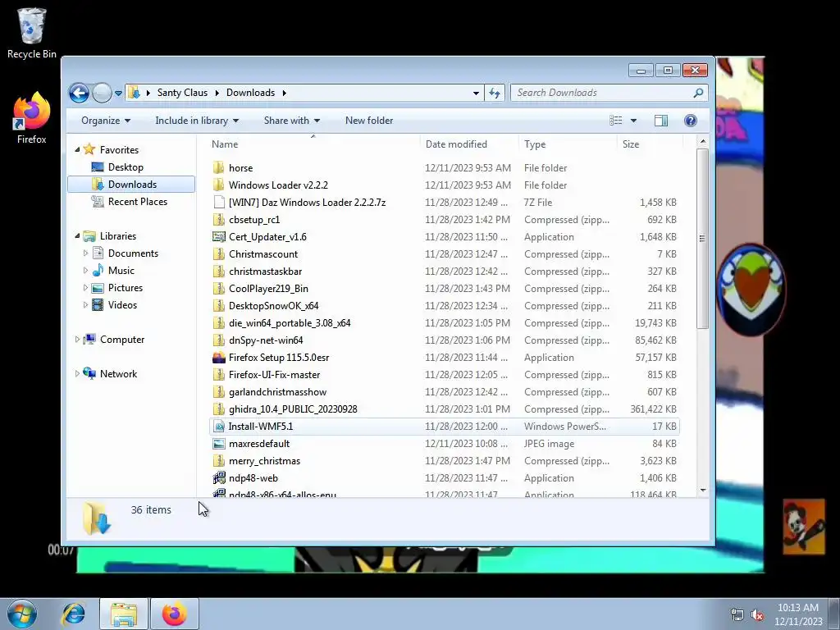Viewport: 840px width, 630px height.
Task: Expand the Documents library node
Action: [85, 253]
